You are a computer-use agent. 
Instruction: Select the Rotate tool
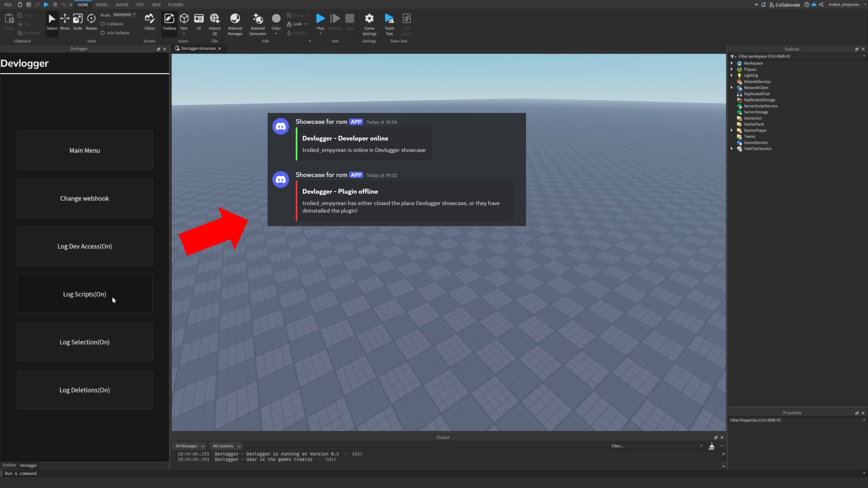click(x=91, y=21)
